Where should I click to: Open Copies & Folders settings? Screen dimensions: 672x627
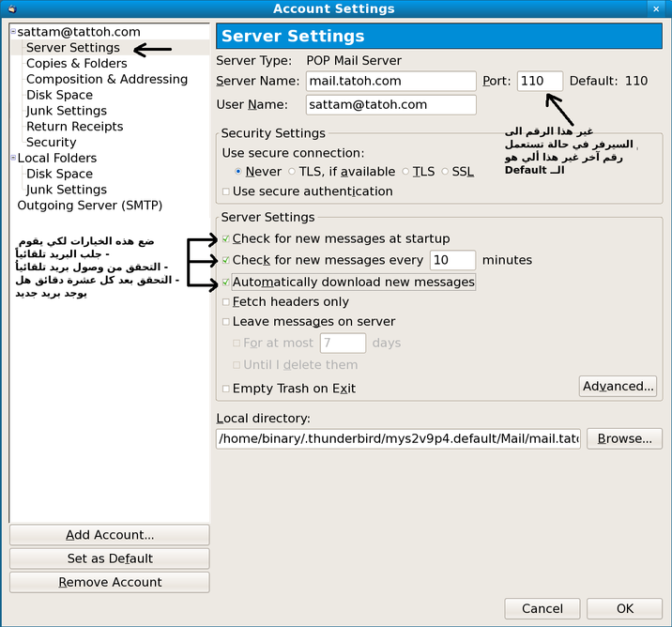click(x=76, y=63)
